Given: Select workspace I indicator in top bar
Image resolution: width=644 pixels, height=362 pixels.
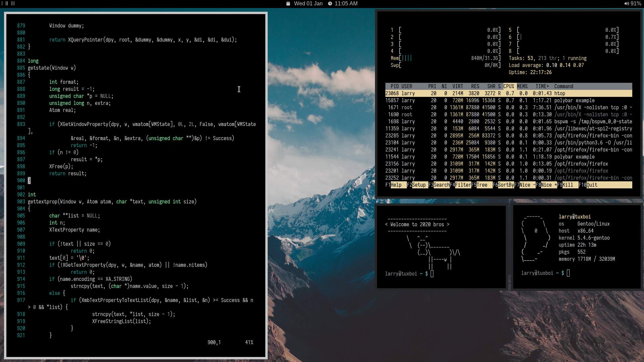Looking at the screenshot, I should [2, 3].
